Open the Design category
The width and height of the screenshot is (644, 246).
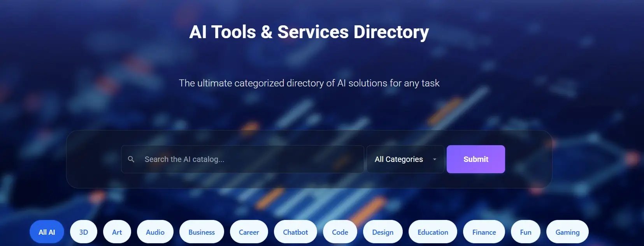coord(383,232)
